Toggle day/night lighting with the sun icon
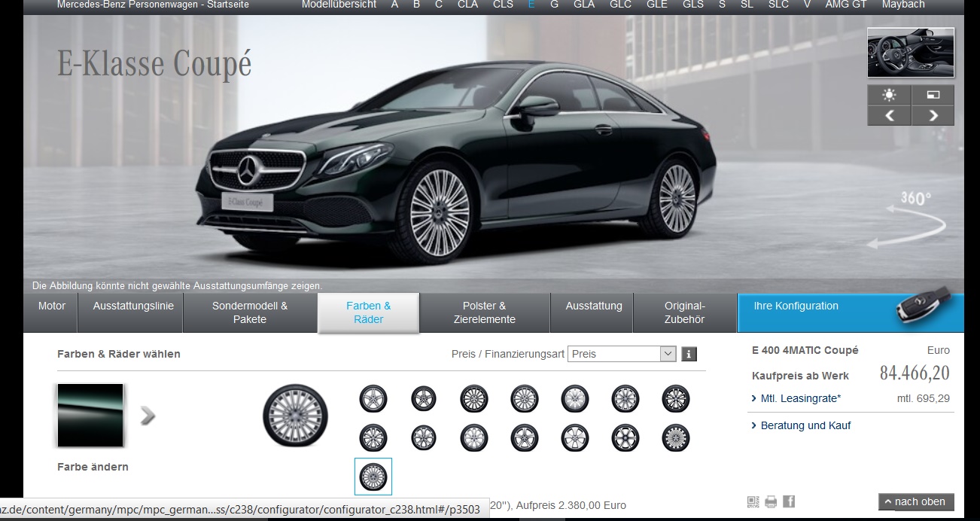The height and width of the screenshot is (521, 980). [x=889, y=95]
